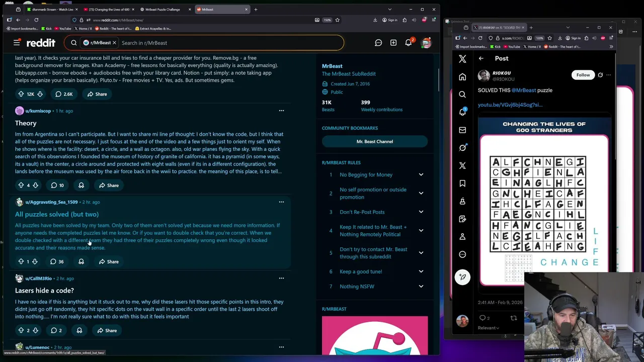
Task: Upvote the Theory post
Action: click(21, 185)
